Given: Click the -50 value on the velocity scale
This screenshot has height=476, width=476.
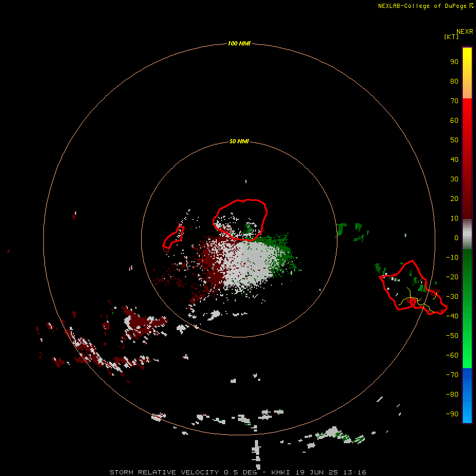Looking at the screenshot, I should tap(452, 336).
